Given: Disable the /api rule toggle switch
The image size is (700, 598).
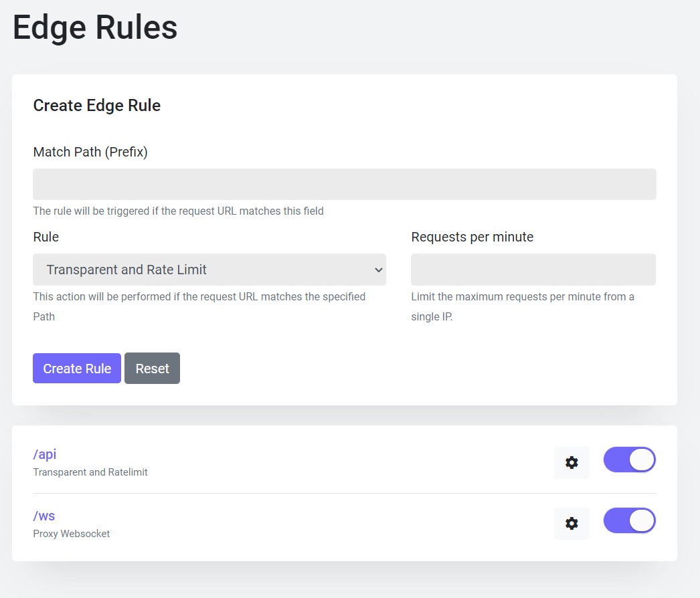Looking at the screenshot, I should tap(629, 460).
